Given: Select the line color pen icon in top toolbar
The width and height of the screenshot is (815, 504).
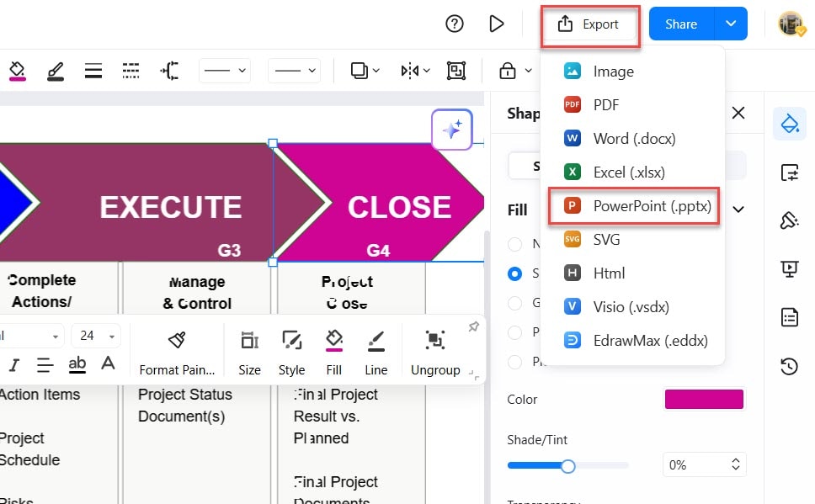Looking at the screenshot, I should click(55, 72).
